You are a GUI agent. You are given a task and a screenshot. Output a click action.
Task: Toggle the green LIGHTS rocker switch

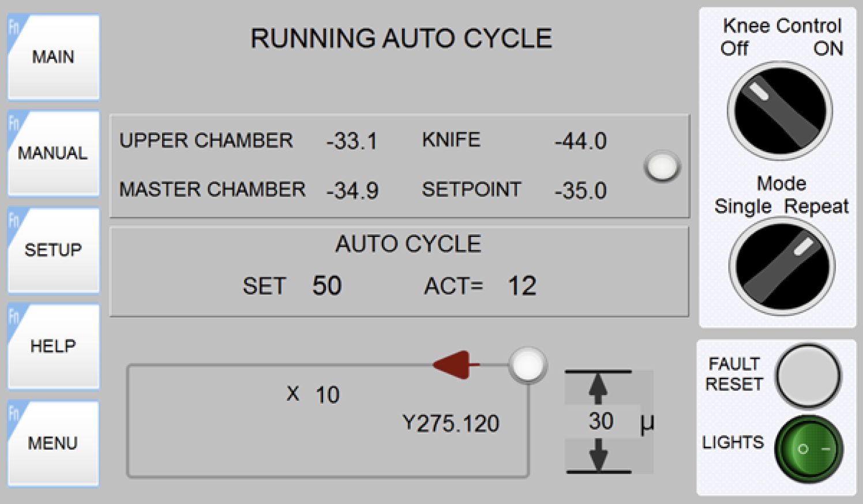[x=809, y=449]
